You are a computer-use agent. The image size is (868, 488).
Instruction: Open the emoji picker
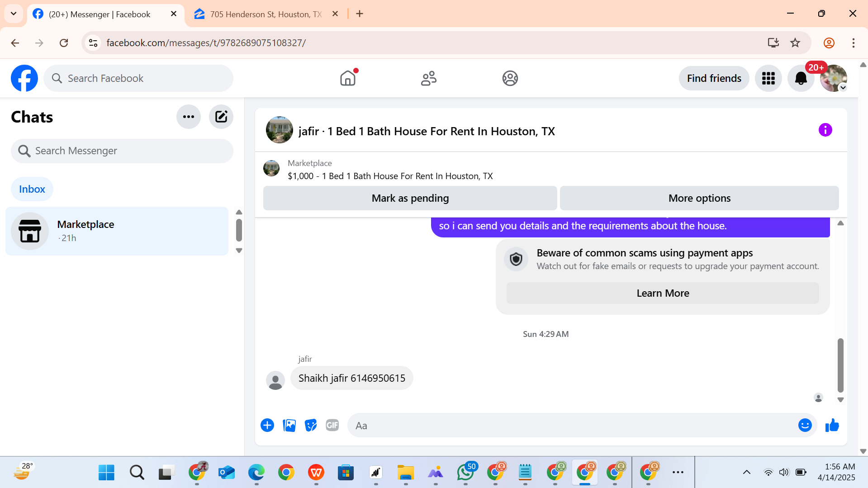point(805,425)
